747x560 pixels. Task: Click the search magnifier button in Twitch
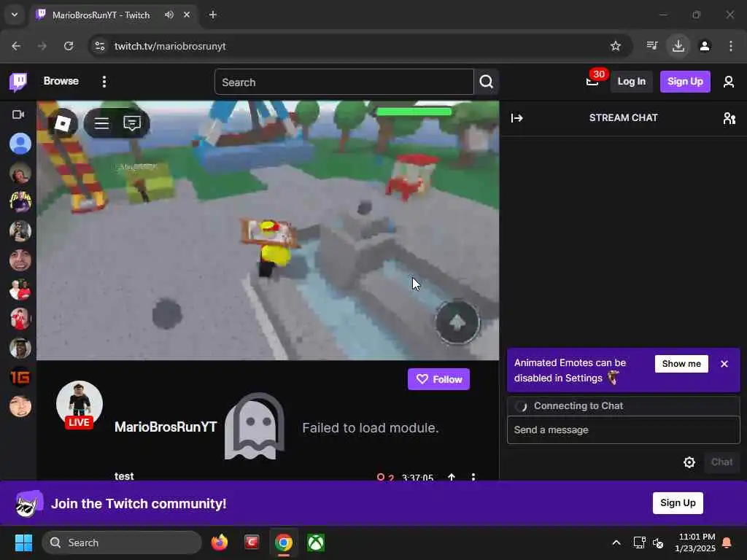pyautogui.click(x=486, y=82)
